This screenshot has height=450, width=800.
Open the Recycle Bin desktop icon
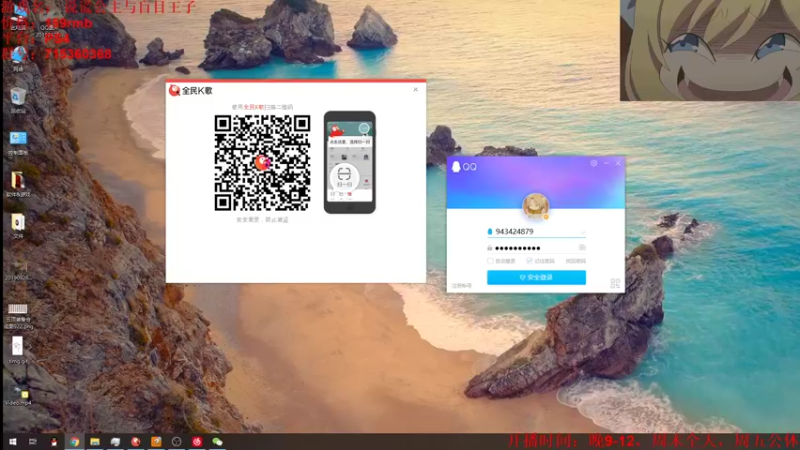(x=18, y=100)
